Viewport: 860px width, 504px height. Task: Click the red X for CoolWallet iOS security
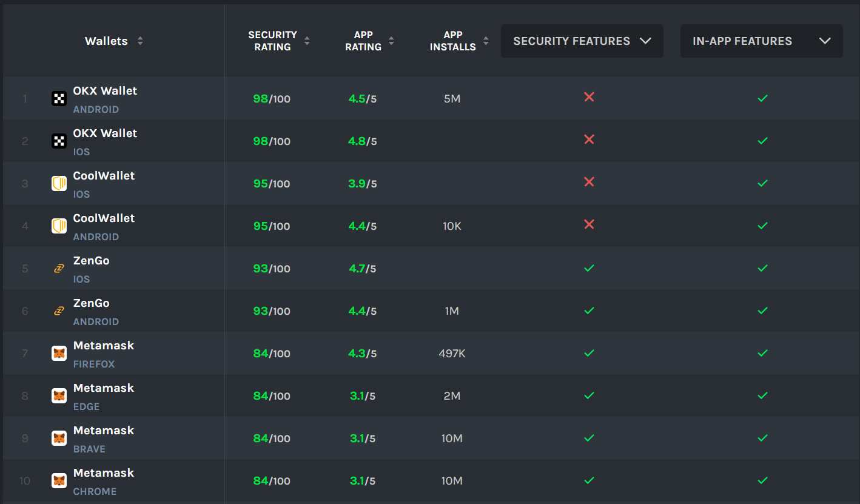click(x=588, y=182)
